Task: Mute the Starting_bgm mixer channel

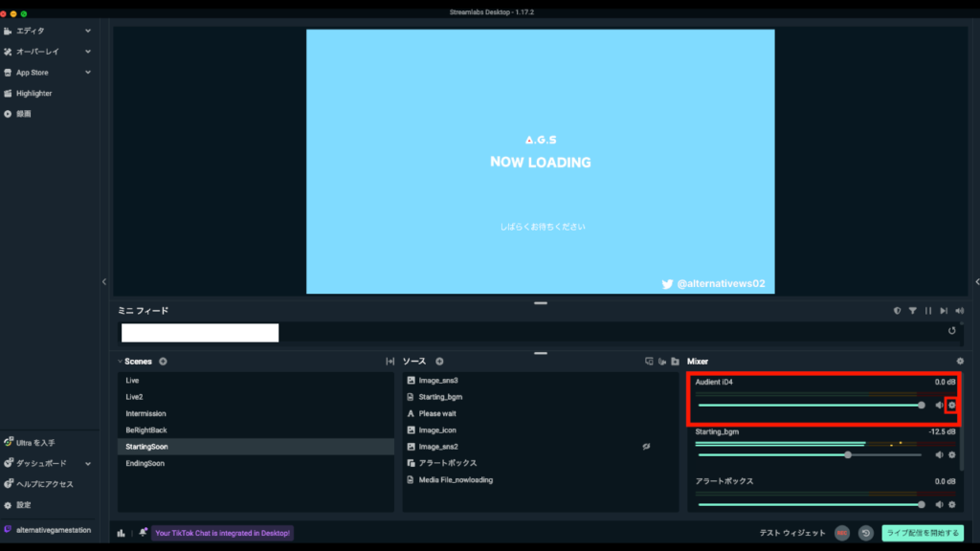Action: (939, 454)
